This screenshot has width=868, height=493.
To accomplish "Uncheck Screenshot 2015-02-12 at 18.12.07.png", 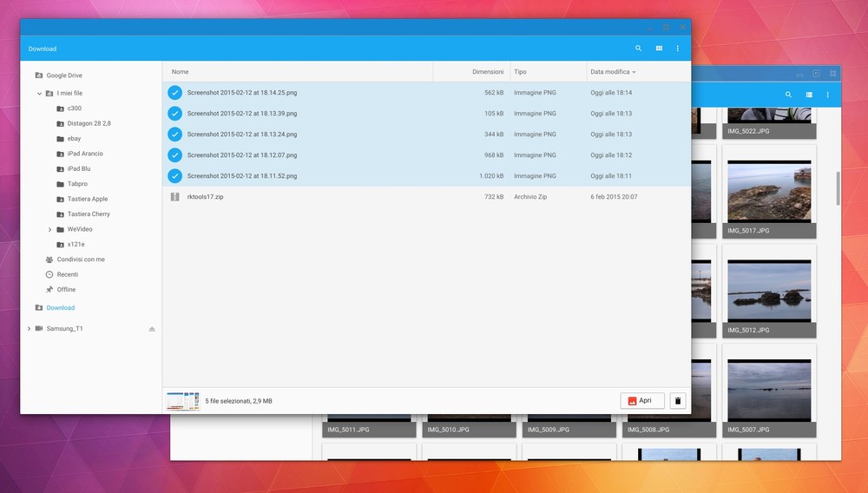I will tap(175, 154).
